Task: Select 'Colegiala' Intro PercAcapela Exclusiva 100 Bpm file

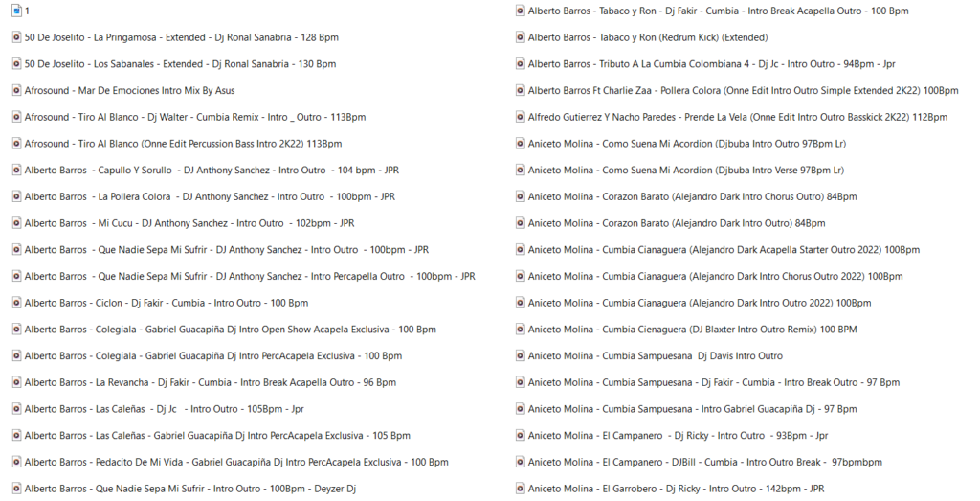Action: (213, 356)
